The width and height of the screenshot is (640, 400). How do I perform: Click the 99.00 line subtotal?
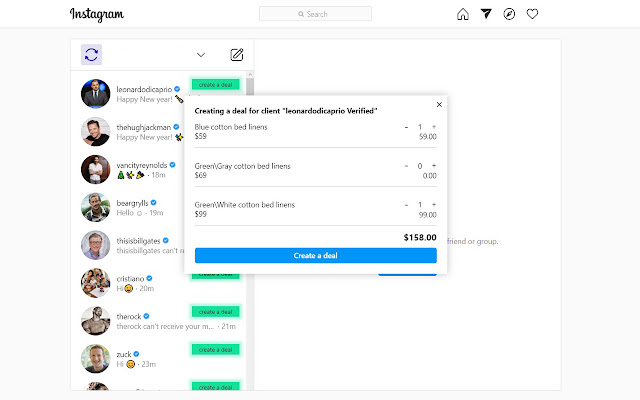point(428,215)
